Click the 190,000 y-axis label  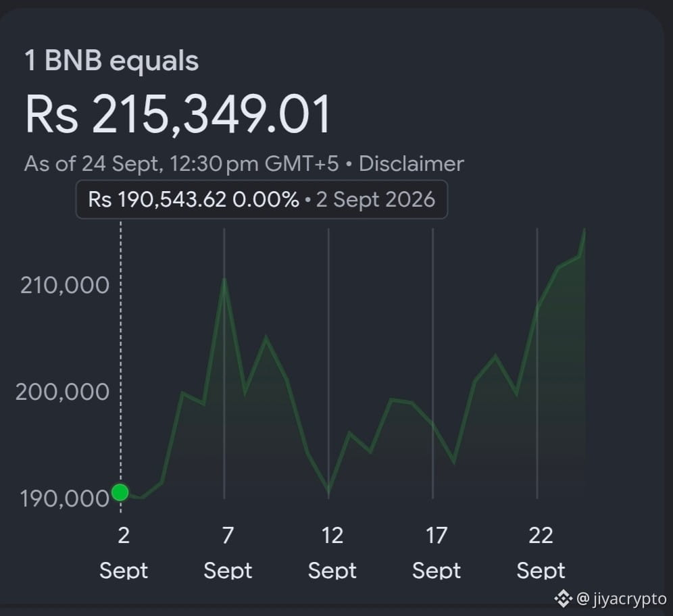[x=64, y=499]
